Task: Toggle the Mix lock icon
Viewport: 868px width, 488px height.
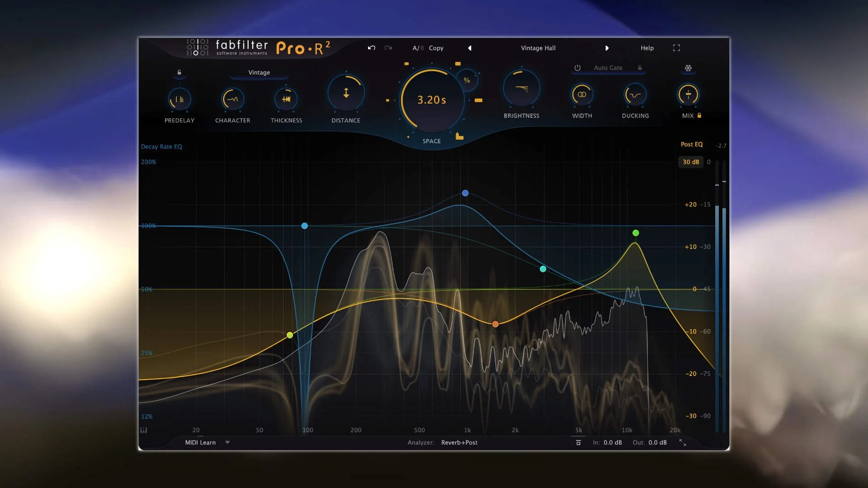Action: point(699,116)
